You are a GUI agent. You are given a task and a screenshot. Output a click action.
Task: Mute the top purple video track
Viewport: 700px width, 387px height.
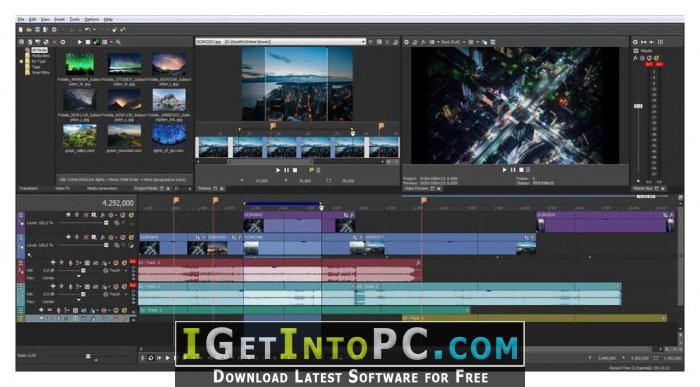tap(123, 215)
